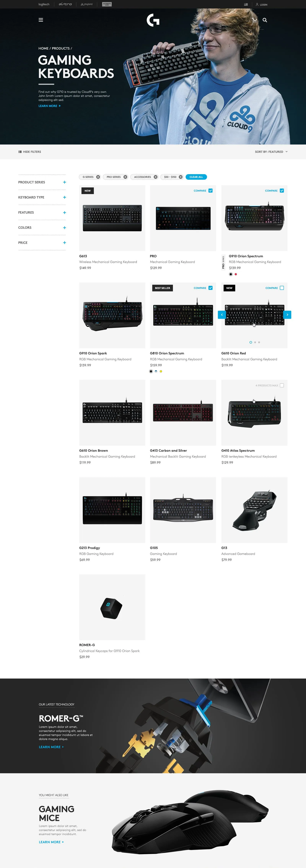Uncheck Compare on PRO keyboard
306x868 pixels.
coord(211,191)
